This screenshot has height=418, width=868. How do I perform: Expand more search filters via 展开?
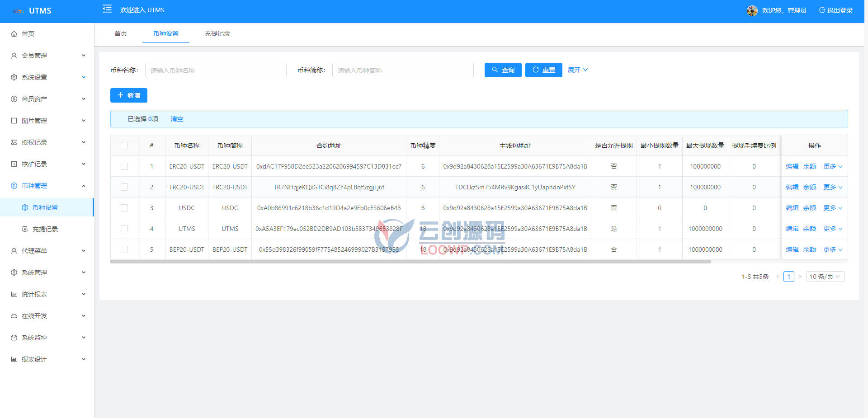(578, 70)
